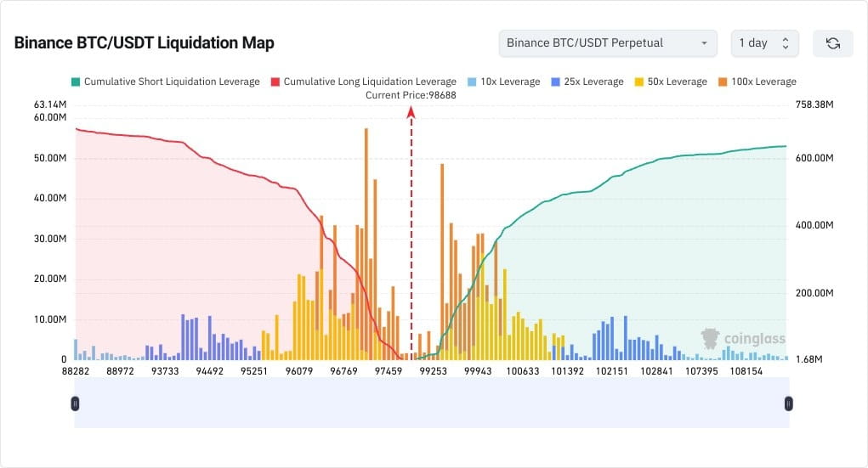
Task: Click the 30.00M left axis label
Action: [x=50, y=239]
